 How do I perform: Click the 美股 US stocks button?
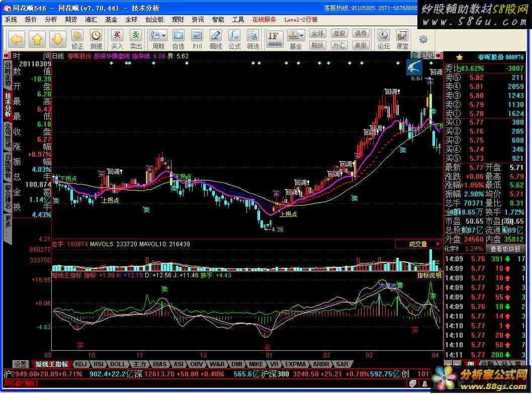tap(361, 45)
